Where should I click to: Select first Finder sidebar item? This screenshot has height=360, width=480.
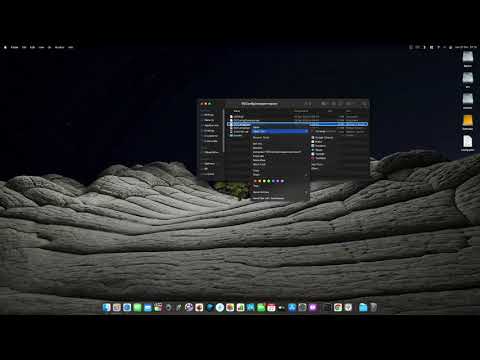pos(209,115)
